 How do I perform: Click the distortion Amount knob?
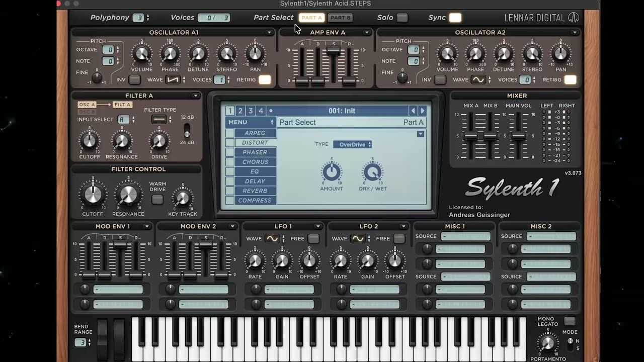click(x=331, y=173)
